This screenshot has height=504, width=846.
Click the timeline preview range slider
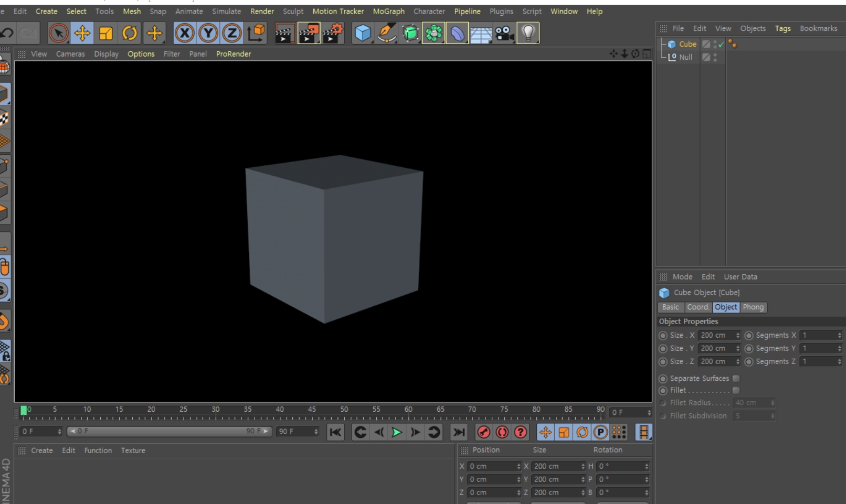pos(169,431)
